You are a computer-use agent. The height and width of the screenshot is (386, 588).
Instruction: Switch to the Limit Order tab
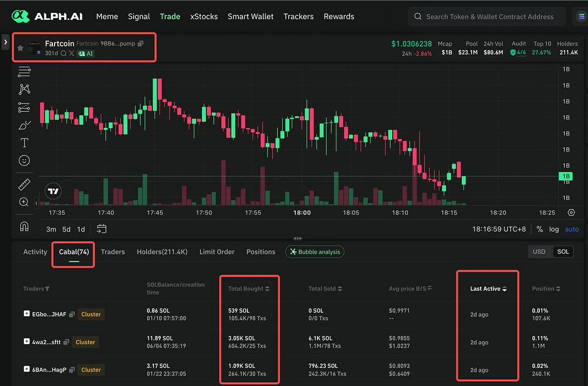click(x=216, y=252)
